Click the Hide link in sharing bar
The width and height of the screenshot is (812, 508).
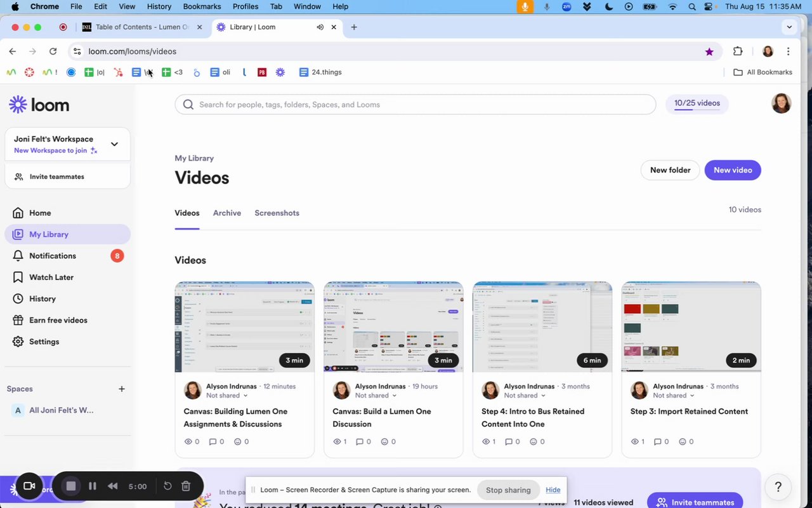point(553,490)
